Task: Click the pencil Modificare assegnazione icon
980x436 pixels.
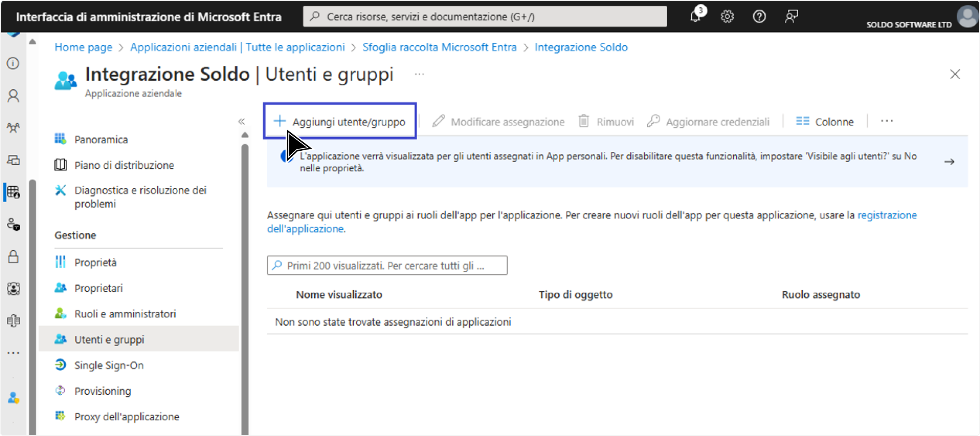Action: point(439,121)
